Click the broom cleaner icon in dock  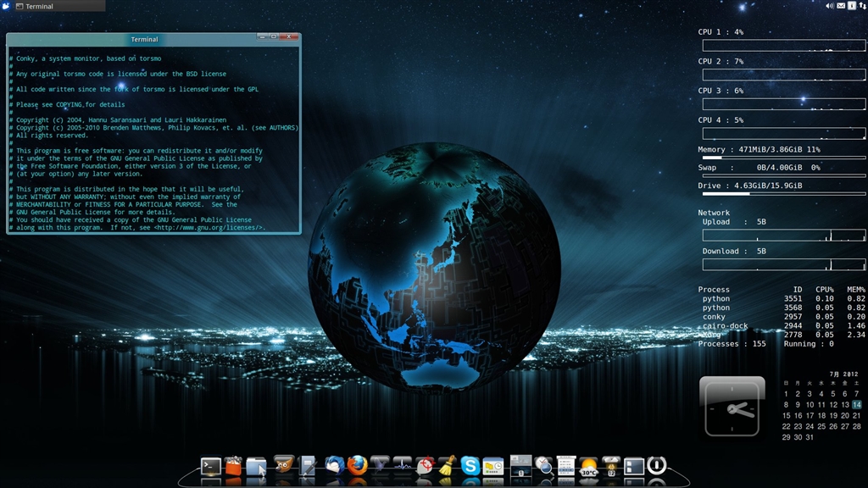[448, 465]
